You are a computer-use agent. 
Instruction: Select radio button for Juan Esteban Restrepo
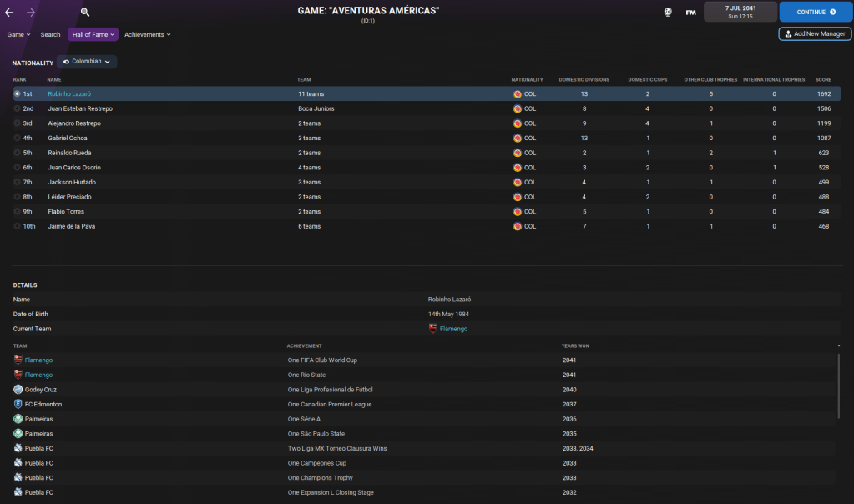[17, 108]
